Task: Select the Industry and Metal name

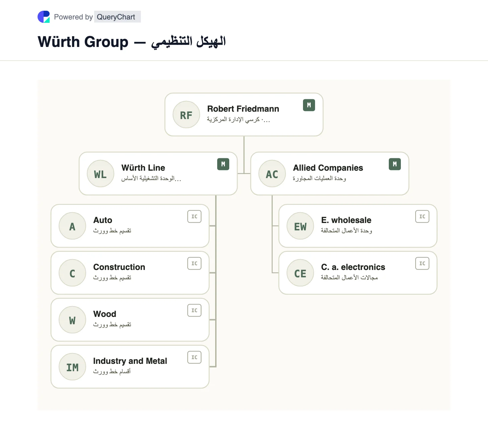Action: coord(130,361)
